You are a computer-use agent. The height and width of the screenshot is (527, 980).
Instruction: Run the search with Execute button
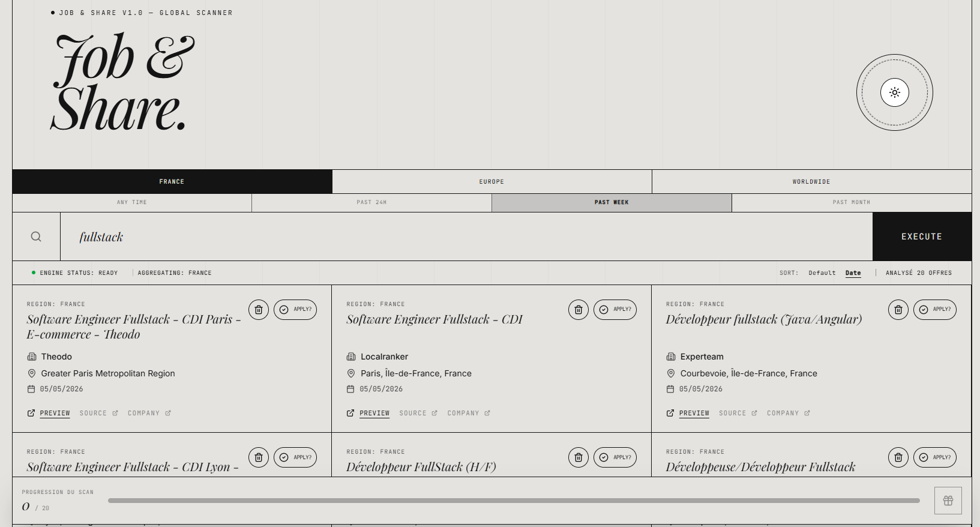point(922,236)
